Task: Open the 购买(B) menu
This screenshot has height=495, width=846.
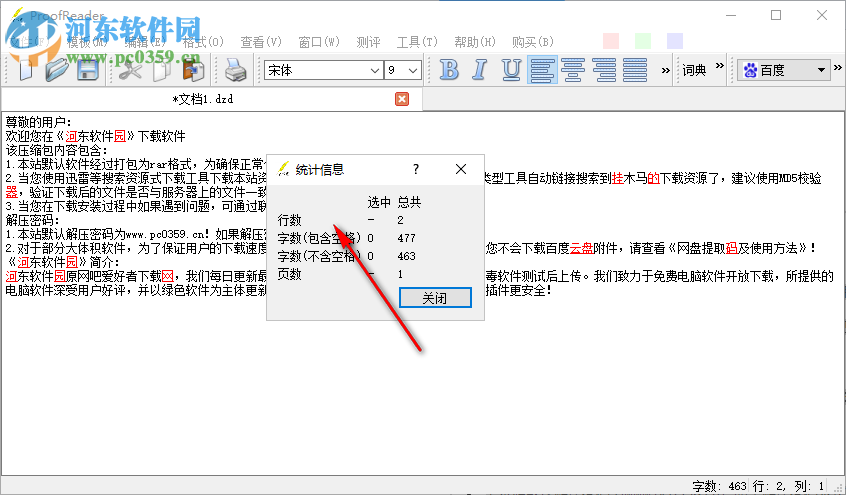Action: click(533, 42)
